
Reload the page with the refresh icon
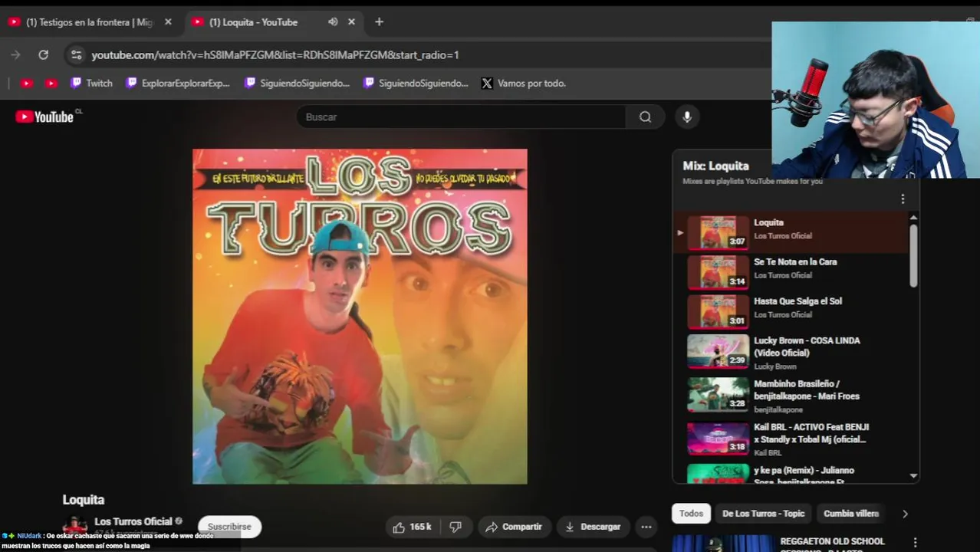click(x=44, y=54)
